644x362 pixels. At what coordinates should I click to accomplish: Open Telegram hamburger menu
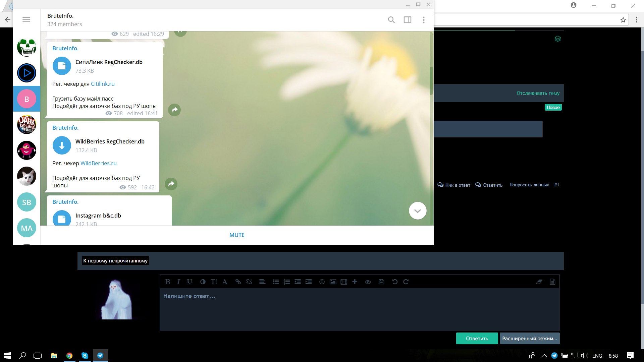pyautogui.click(x=26, y=20)
